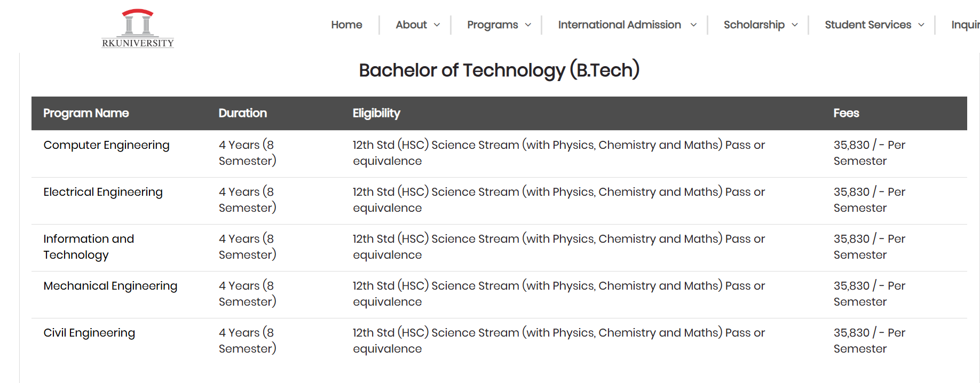
Task: Select the Computer Engineering program row
Action: pyautogui.click(x=499, y=154)
